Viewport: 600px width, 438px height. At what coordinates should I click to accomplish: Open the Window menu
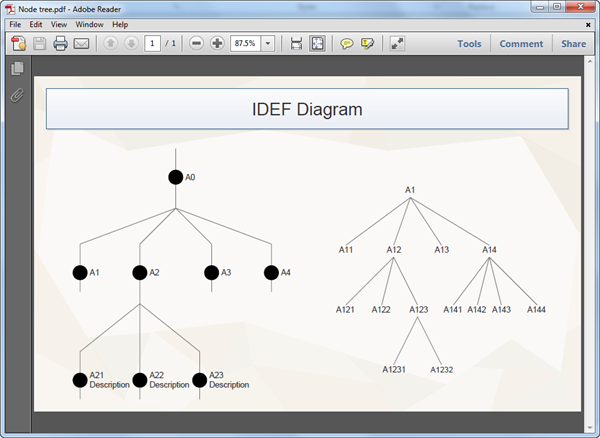(x=89, y=24)
